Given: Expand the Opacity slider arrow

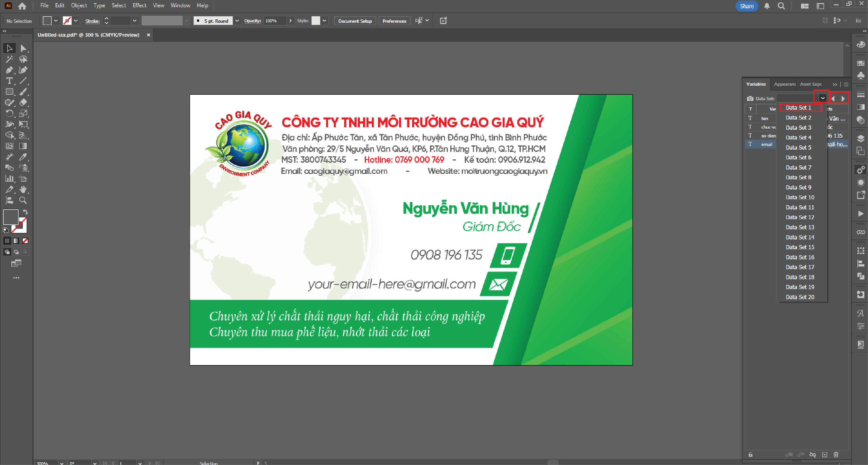Looking at the screenshot, I should point(290,20).
